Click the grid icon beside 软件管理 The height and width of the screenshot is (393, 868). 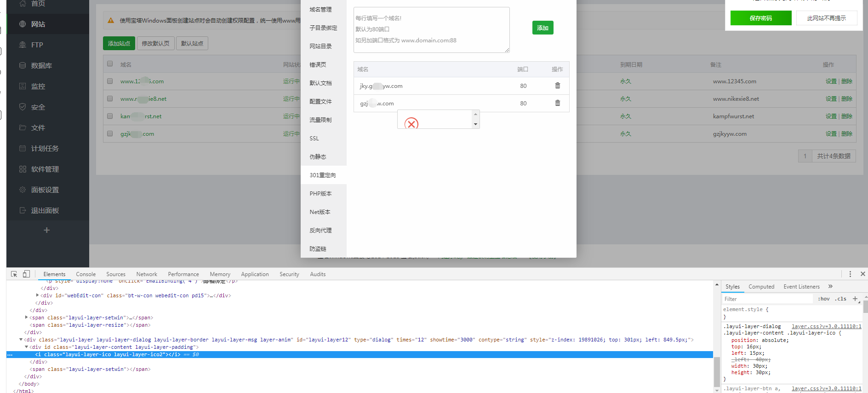point(23,169)
